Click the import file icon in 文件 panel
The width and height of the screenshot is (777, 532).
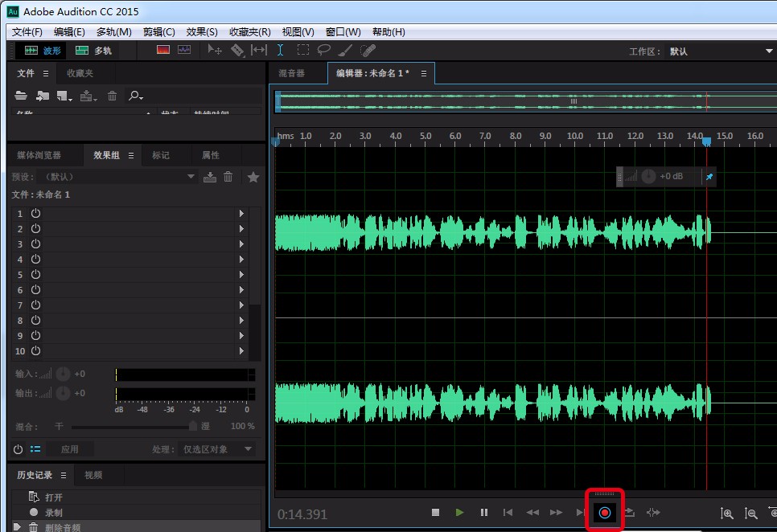click(x=43, y=96)
